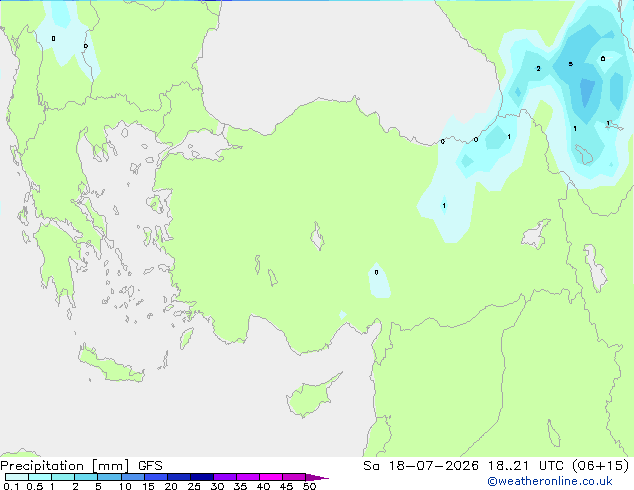634x490 pixels.
Task: Click the '(06+15)' forecast run text
Action: coord(601,466)
